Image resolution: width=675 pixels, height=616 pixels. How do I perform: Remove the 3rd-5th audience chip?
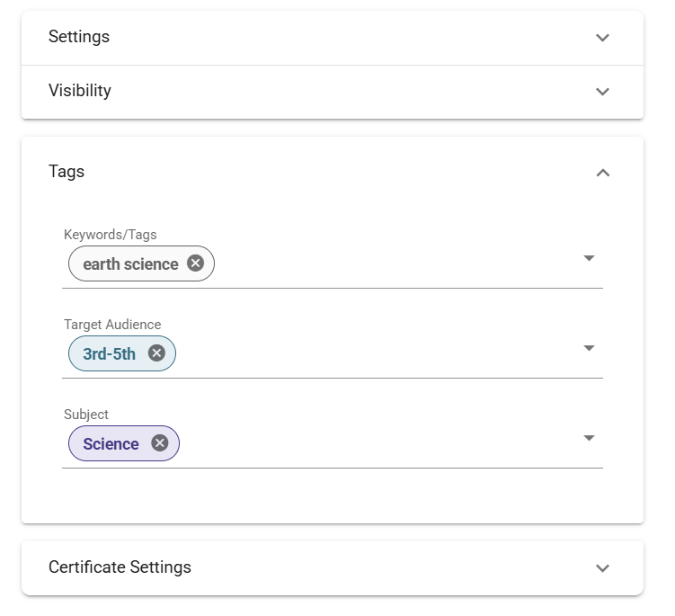point(156,353)
